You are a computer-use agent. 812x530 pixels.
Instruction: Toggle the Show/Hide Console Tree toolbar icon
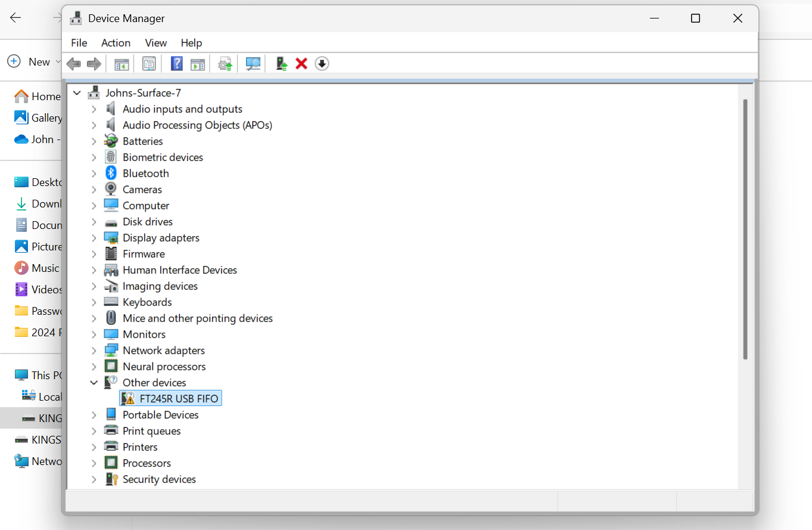(x=122, y=64)
